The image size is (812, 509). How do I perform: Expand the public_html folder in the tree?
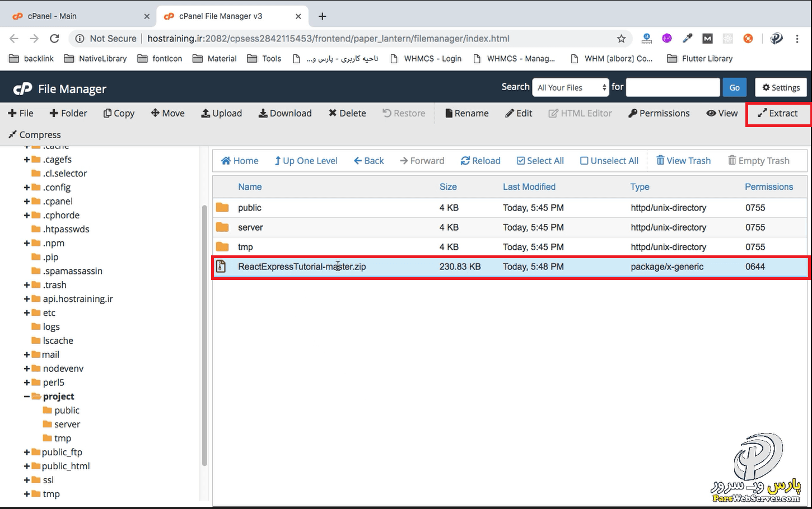pos(27,466)
